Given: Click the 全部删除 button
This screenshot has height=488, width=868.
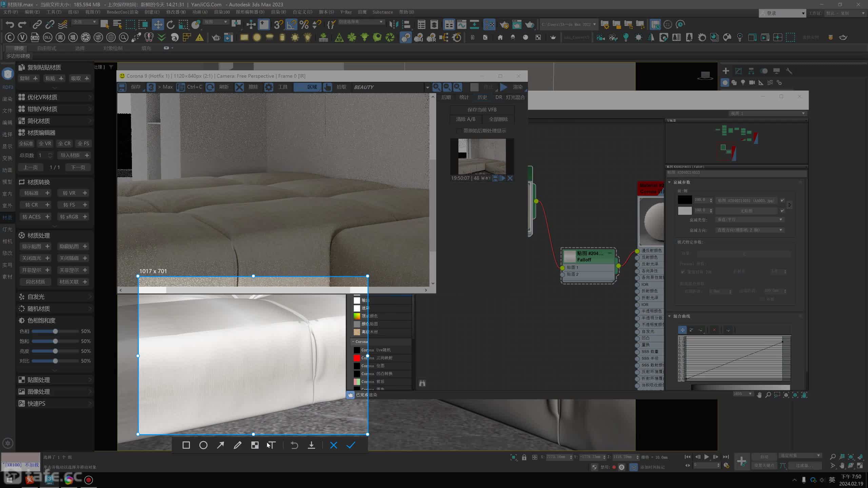Looking at the screenshot, I should click(x=498, y=119).
